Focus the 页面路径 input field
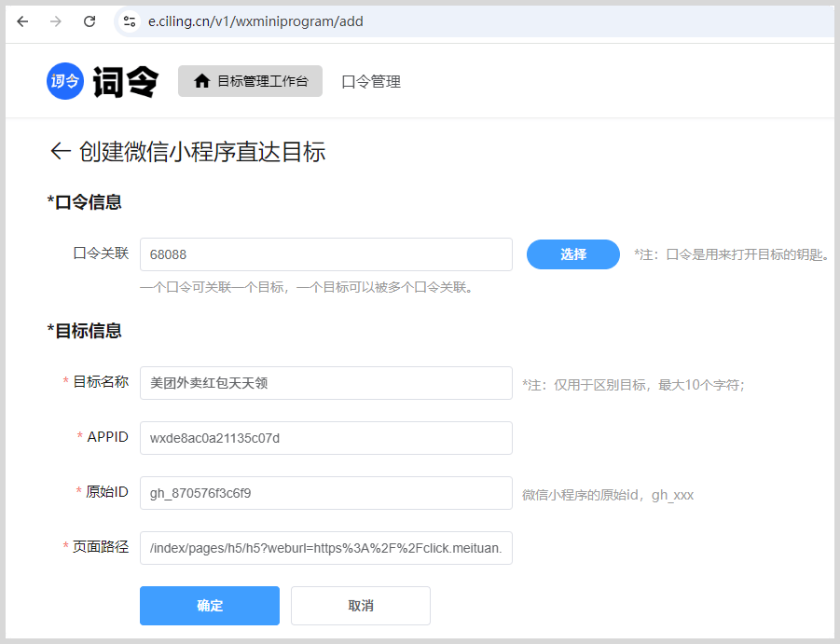Viewport: 840px width, 644px height. pyautogui.click(x=325, y=548)
